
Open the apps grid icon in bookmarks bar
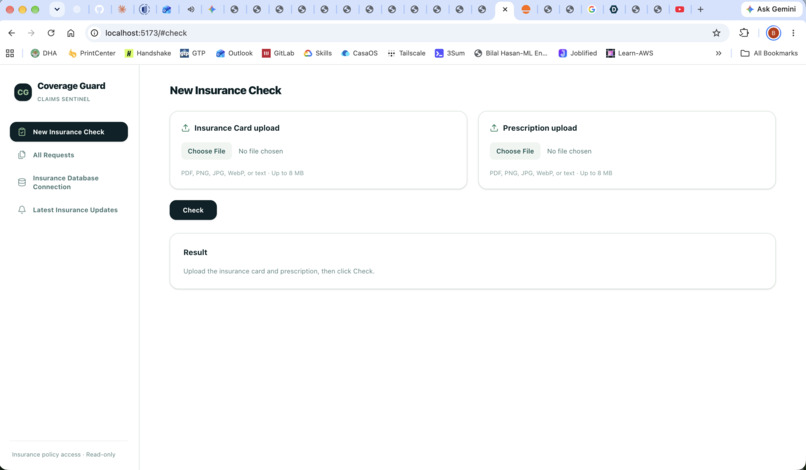pyautogui.click(x=10, y=53)
